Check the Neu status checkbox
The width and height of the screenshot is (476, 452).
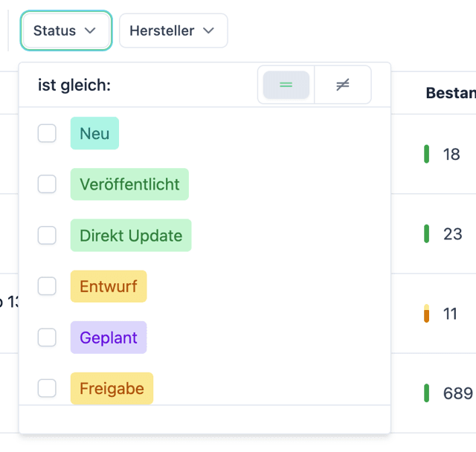click(x=47, y=133)
